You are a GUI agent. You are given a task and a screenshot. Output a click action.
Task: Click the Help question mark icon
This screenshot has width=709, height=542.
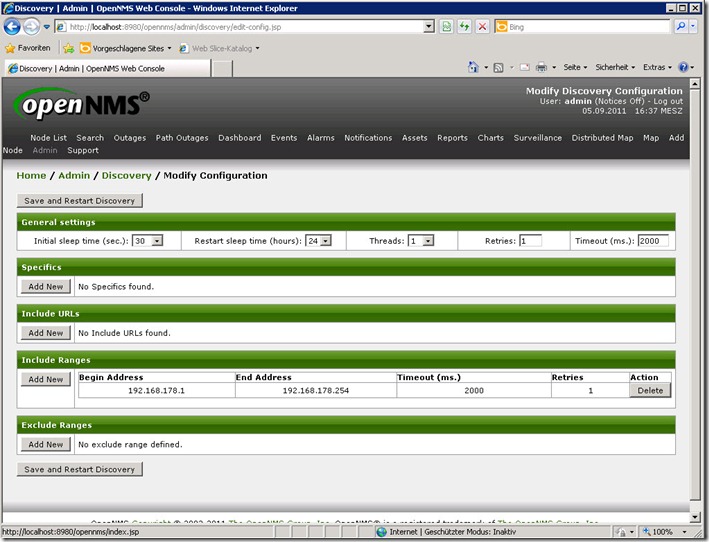pyautogui.click(x=684, y=67)
